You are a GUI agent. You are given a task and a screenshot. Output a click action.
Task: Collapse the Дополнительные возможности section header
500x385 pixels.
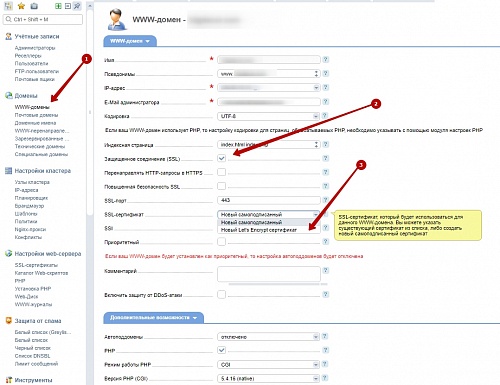pos(153,318)
